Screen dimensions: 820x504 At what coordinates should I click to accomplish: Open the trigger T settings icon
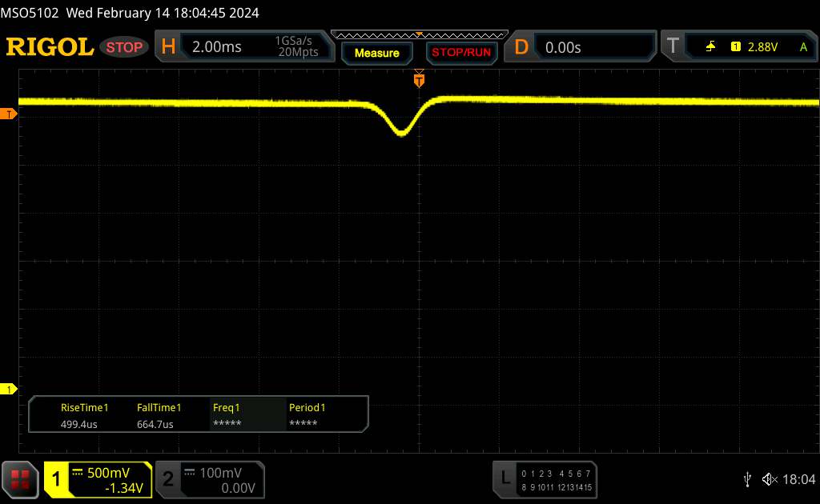coord(673,46)
